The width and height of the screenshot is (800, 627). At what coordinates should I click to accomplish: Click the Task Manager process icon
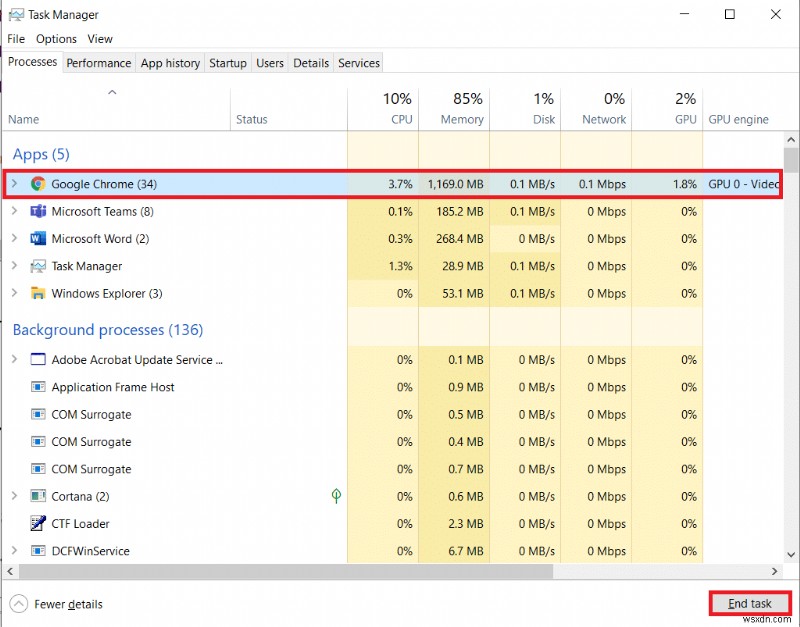[38, 266]
